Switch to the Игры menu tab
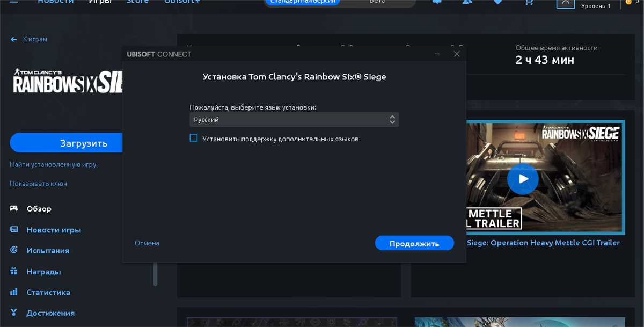644x327 pixels. tap(100, 2)
